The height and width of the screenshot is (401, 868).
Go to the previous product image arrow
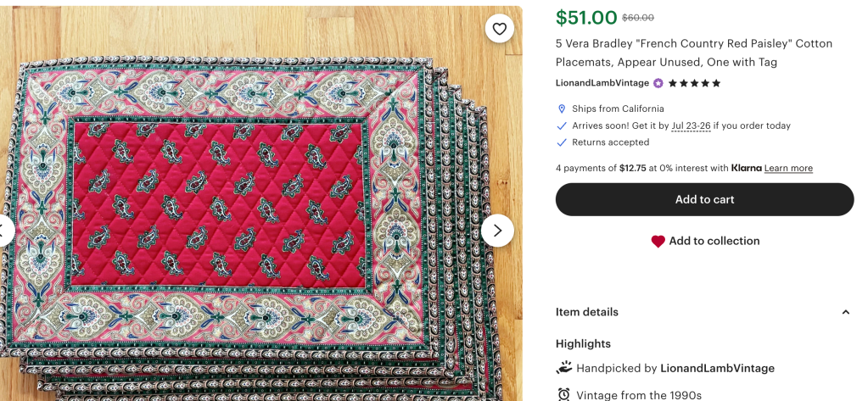point(4,230)
